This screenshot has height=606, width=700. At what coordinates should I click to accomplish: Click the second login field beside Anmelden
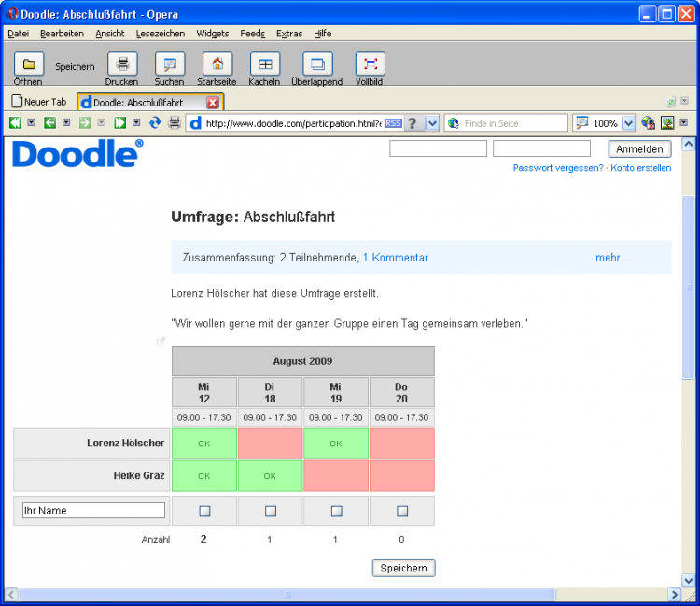tap(541, 148)
